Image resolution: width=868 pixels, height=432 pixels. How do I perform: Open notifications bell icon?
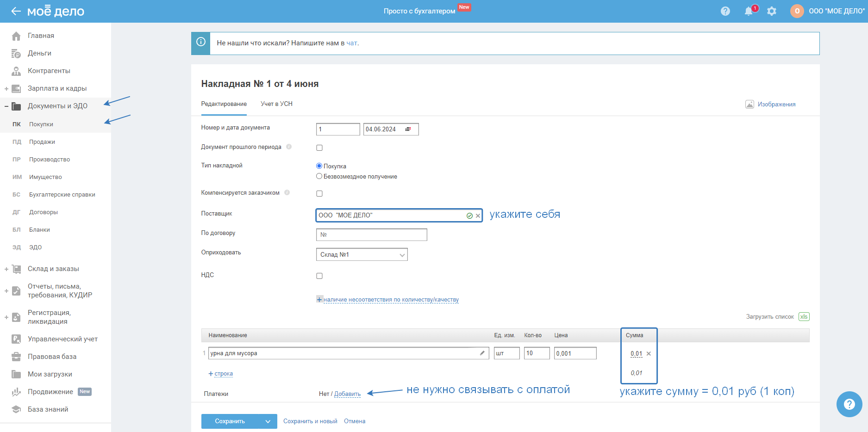pyautogui.click(x=749, y=11)
